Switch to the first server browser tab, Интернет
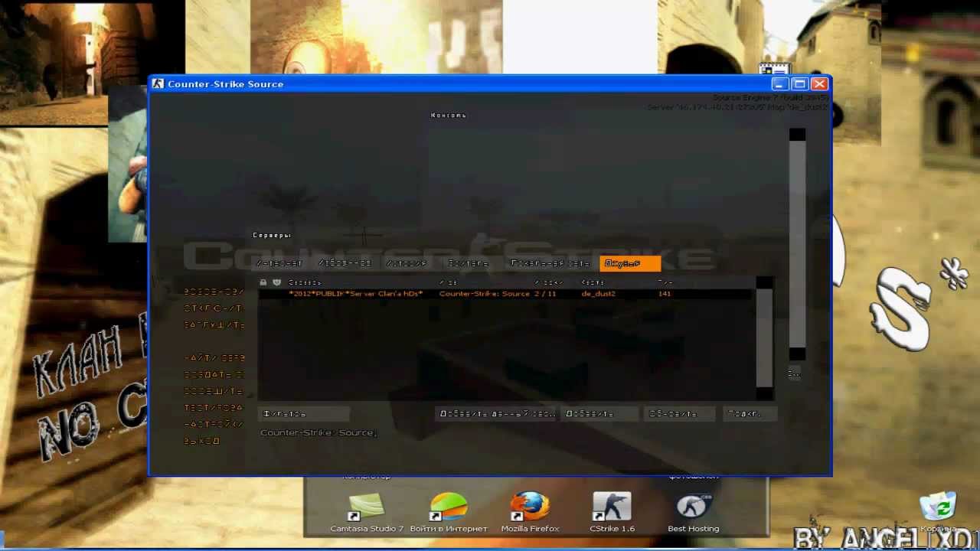 (x=279, y=263)
